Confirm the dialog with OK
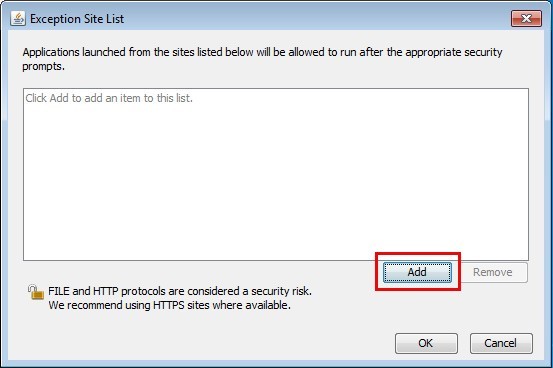 click(426, 343)
